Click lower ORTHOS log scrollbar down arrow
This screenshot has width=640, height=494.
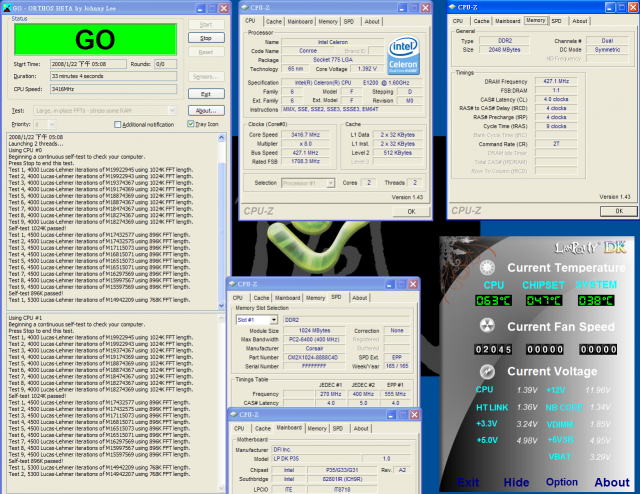pyautogui.click(x=222, y=487)
